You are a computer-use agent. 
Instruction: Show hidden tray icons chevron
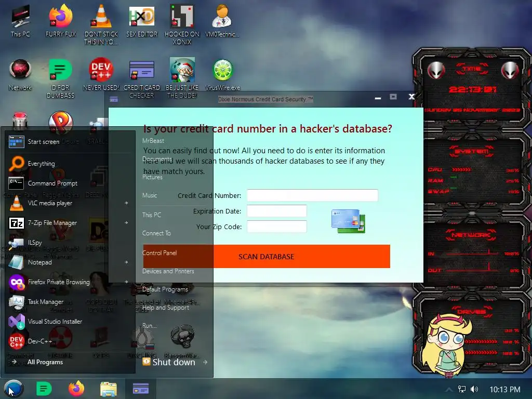pos(449,390)
